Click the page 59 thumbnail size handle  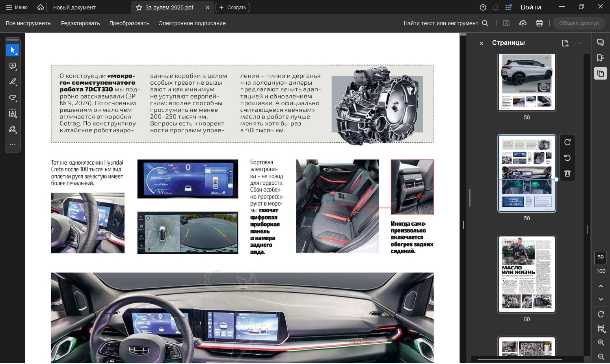556,179
